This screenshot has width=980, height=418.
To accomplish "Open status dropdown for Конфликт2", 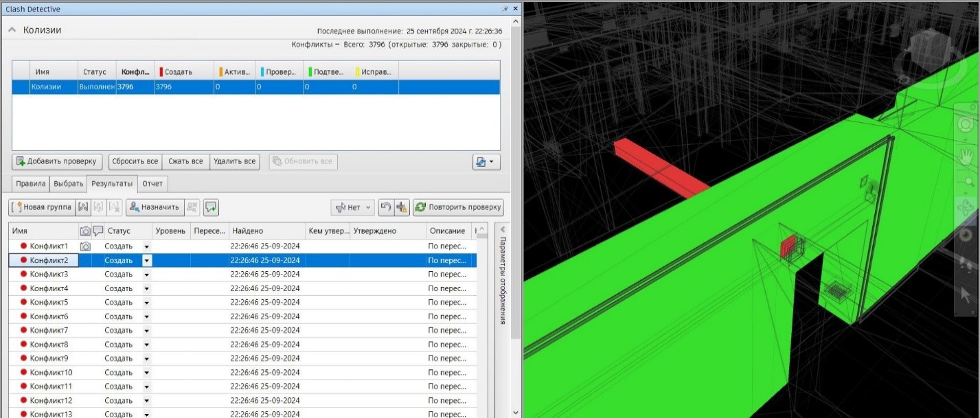I will tap(146, 261).
